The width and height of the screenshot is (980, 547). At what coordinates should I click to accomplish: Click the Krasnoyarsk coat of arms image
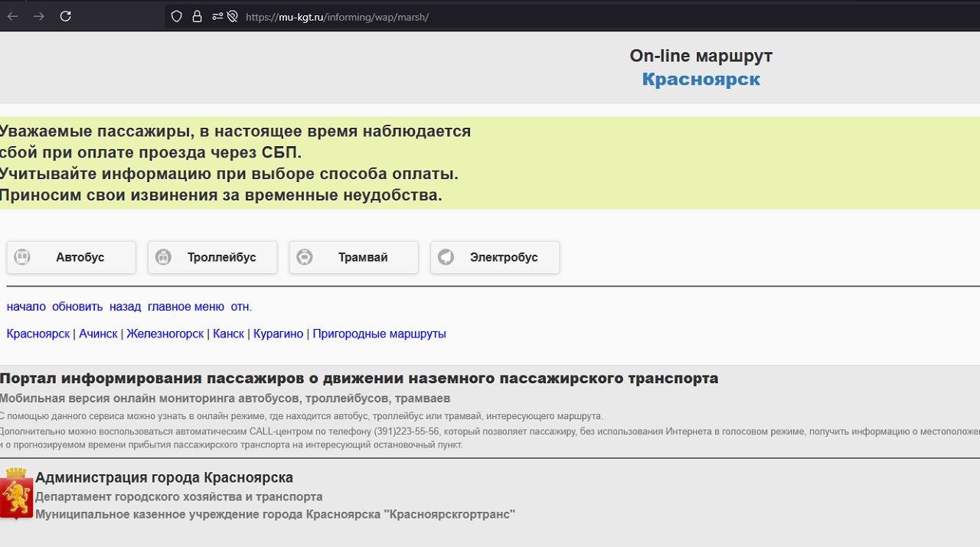pos(17,494)
